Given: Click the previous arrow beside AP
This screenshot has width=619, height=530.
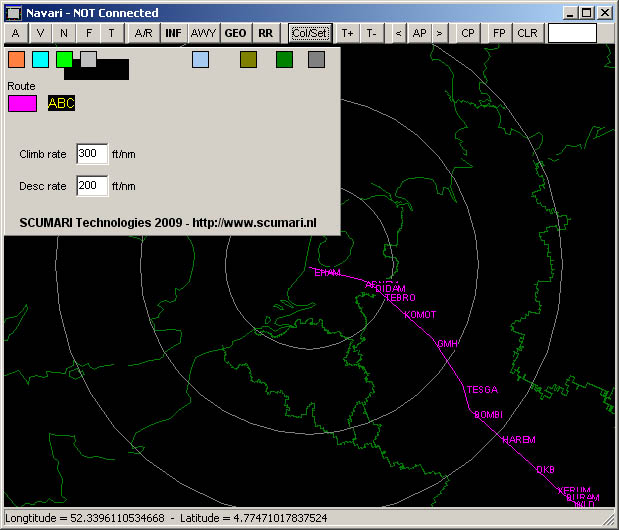Looking at the screenshot, I should pos(398,33).
